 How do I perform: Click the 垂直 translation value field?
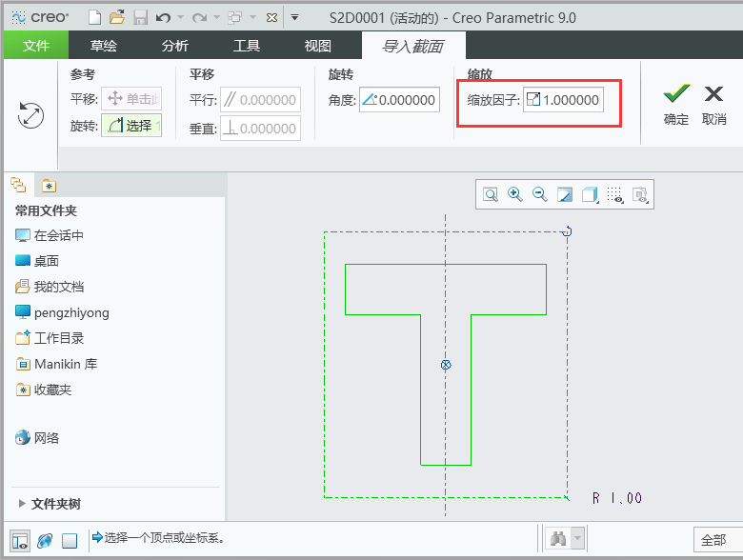tap(260, 128)
